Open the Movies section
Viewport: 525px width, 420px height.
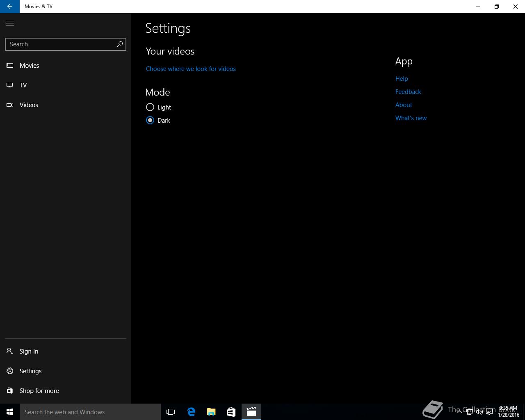[66, 66]
